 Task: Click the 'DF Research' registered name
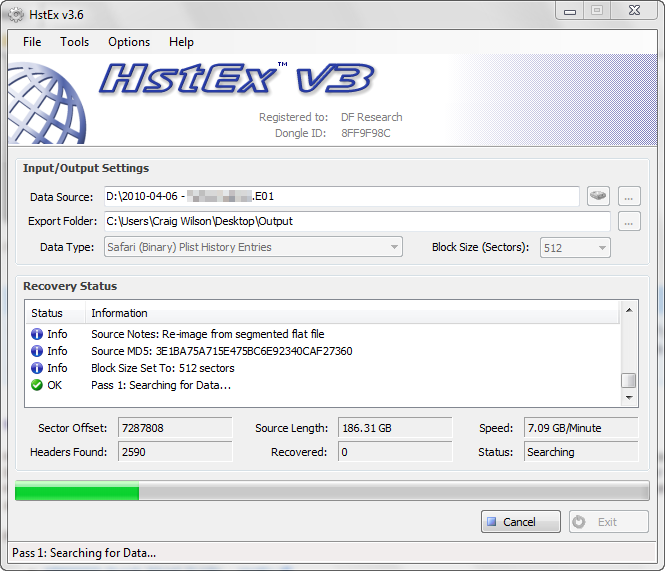coord(372,117)
